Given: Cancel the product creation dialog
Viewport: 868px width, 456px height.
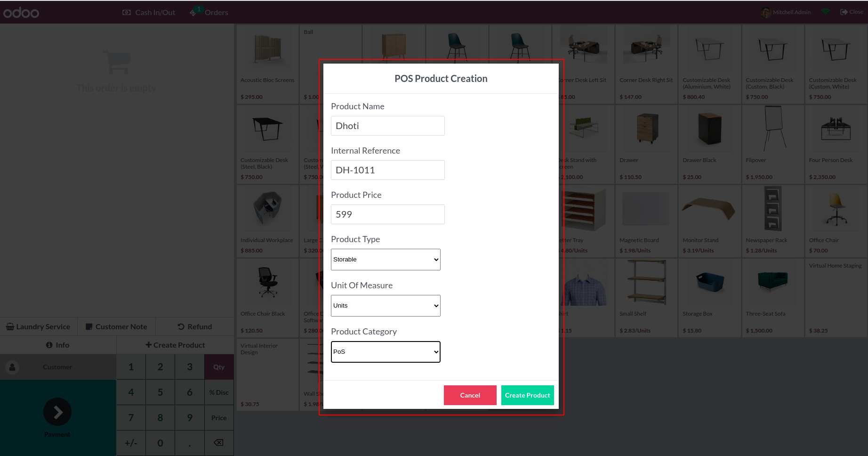Looking at the screenshot, I should point(470,395).
